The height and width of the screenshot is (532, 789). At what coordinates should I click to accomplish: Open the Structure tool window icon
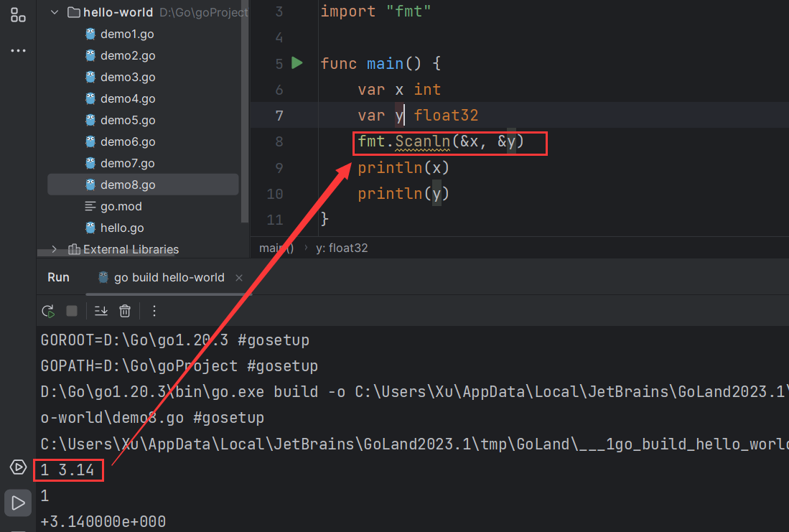coord(18,15)
